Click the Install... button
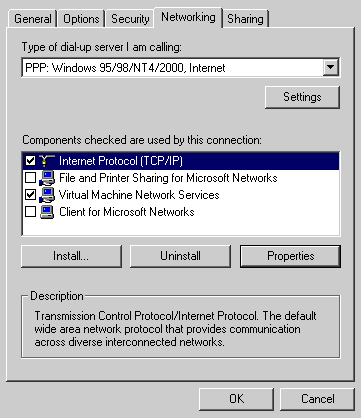 coord(71,256)
